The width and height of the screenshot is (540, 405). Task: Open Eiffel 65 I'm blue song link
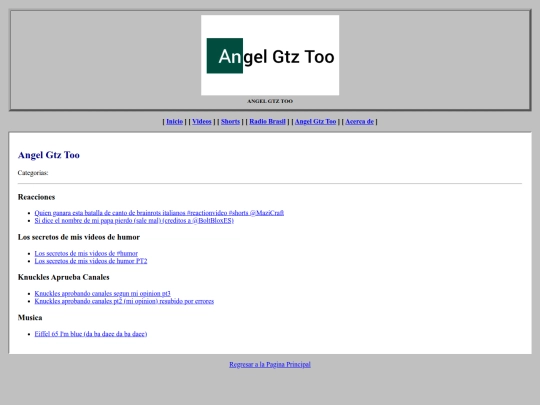91,334
